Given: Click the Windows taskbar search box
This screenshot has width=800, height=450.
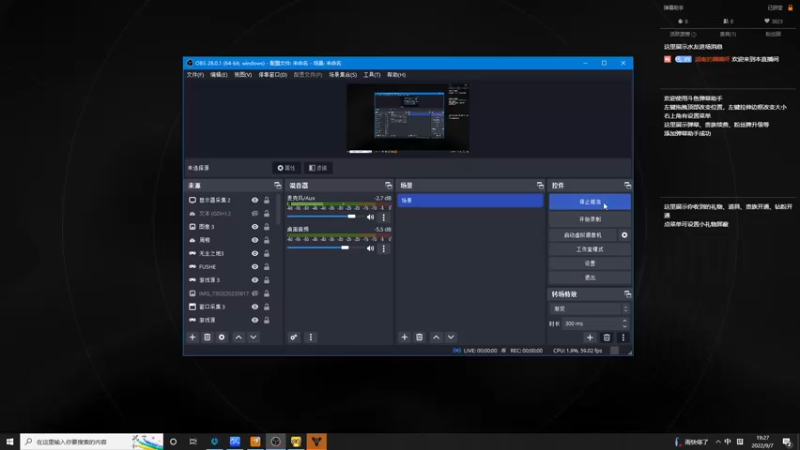Looking at the screenshot, I should [92, 441].
